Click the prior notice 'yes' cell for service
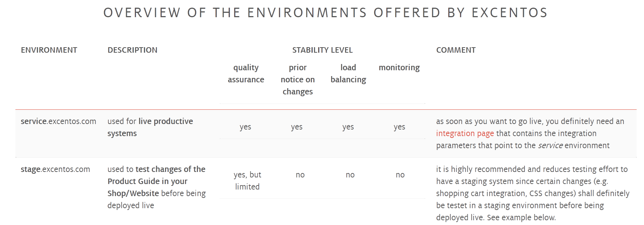This screenshot has width=644, height=225. 297,127
